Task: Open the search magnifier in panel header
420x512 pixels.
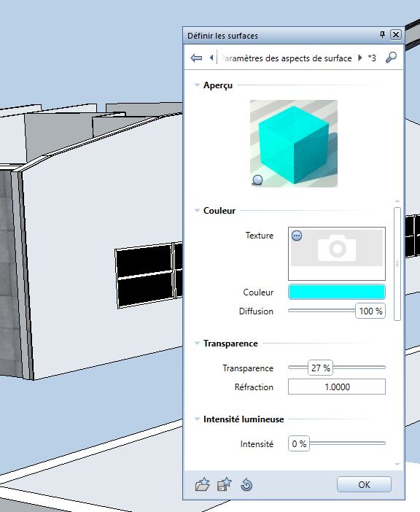Action: (391, 58)
